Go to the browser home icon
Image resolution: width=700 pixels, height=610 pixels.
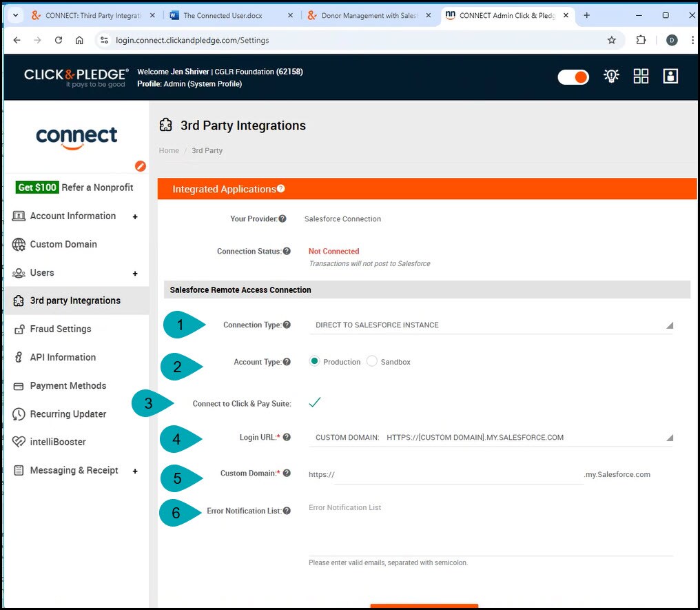click(79, 40)
